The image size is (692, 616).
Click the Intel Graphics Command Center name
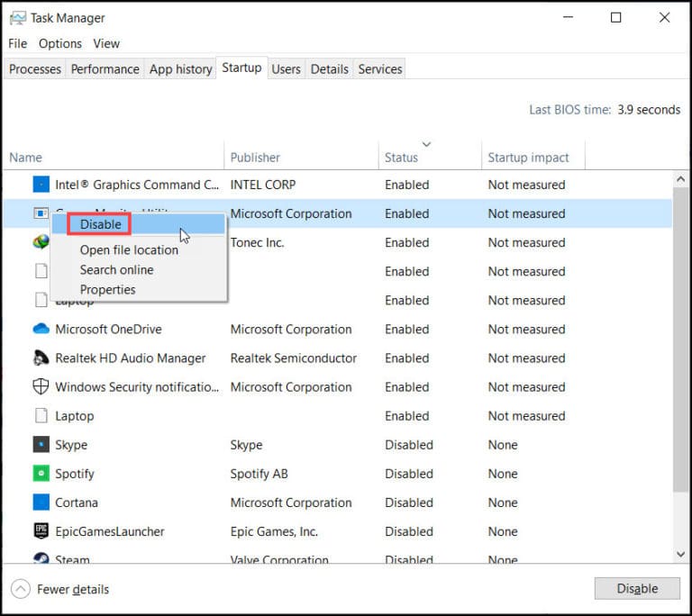[x=137, y=185]
